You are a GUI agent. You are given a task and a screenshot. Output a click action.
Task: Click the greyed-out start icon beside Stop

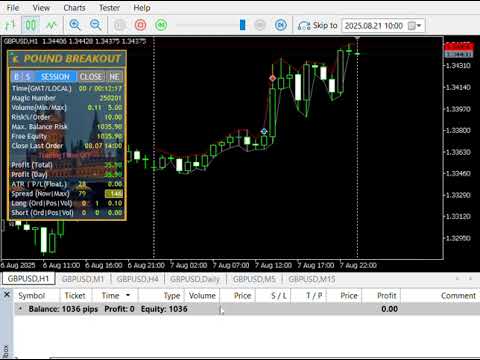click(x=120, y=25)
